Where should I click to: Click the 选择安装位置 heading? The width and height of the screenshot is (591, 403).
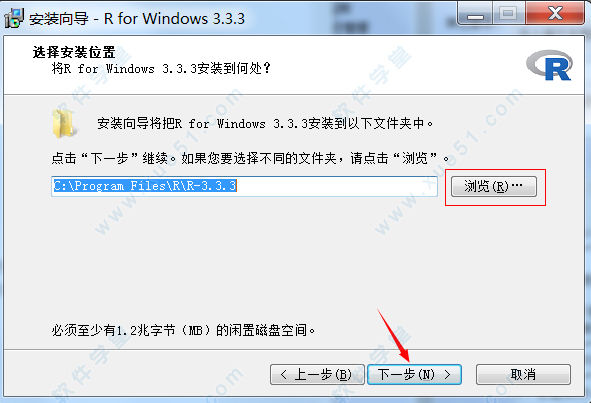coord(74,52)
